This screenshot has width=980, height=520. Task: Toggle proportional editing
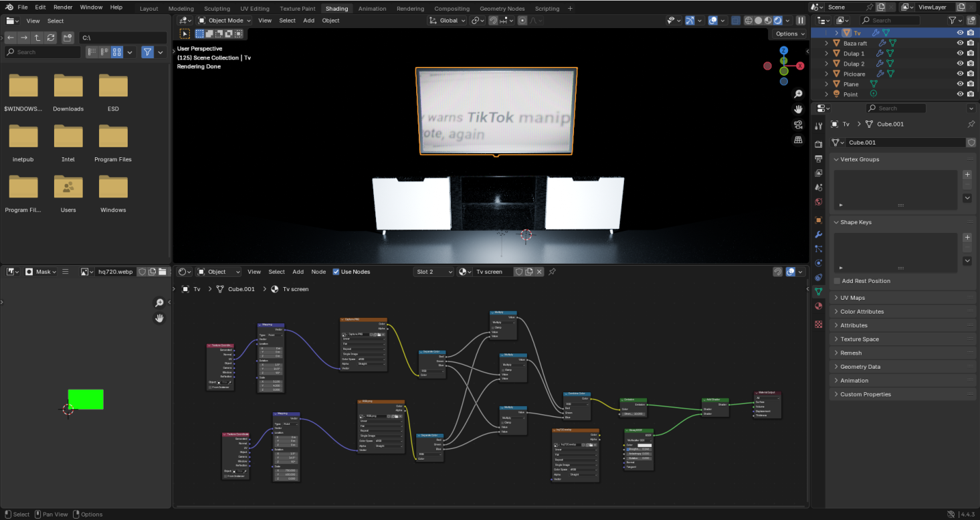click(522, 20)
